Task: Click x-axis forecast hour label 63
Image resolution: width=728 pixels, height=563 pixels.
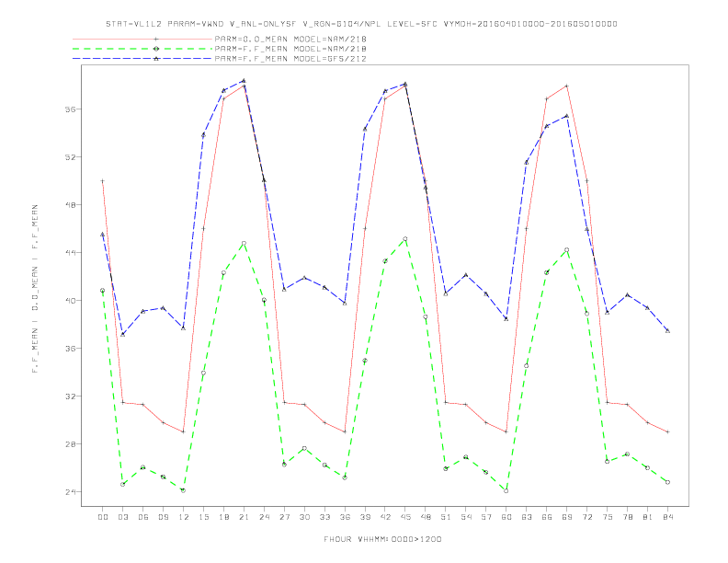Action: coord(527,517)
